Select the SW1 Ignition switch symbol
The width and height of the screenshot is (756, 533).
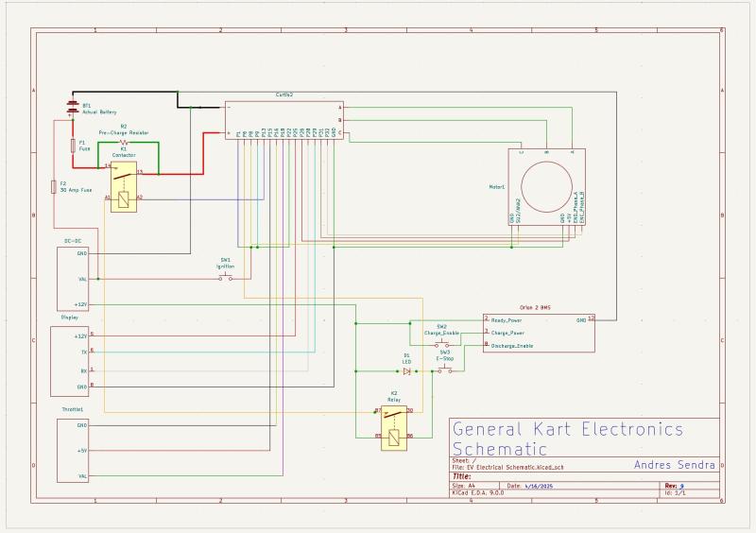click(226, 279)
